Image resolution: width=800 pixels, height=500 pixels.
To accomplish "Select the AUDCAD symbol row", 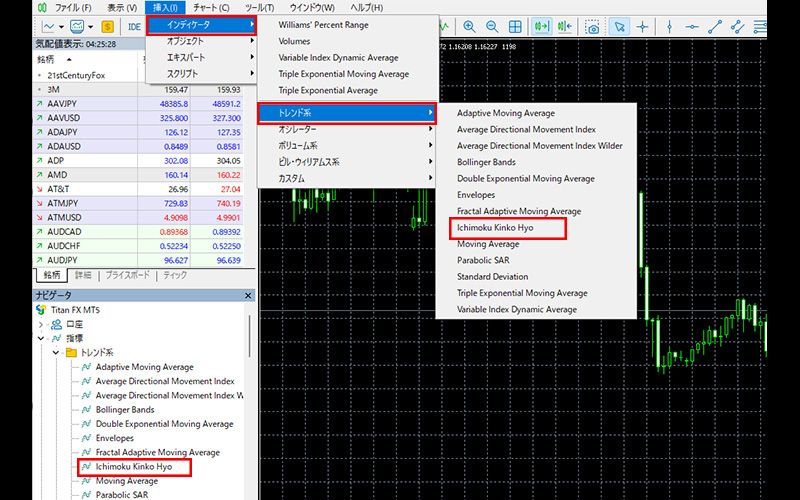I will 62,231.
